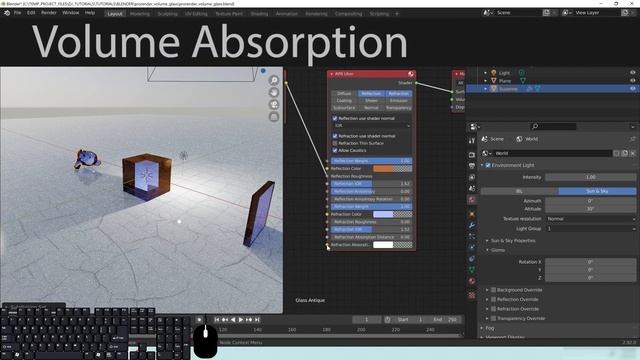Open the Render properties tab icon
Image resolution: width=640 pixels, height=360 pixels.
(x=472, y=155)
